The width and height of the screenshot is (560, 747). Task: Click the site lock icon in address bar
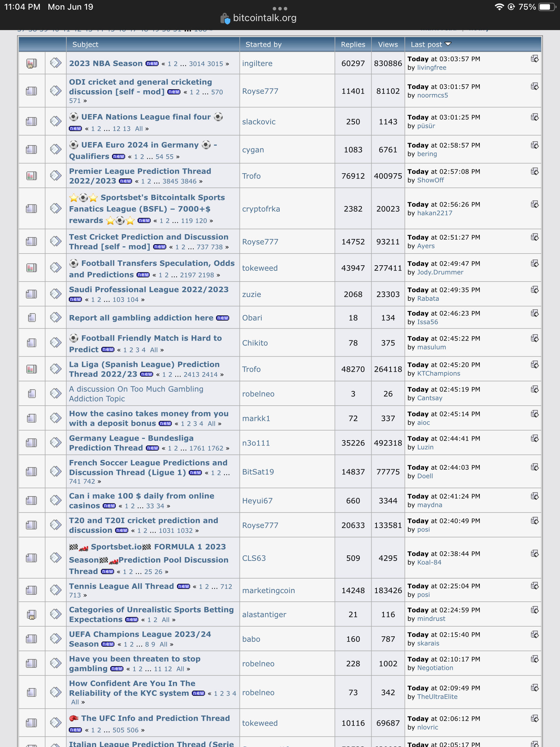(225, 18)
